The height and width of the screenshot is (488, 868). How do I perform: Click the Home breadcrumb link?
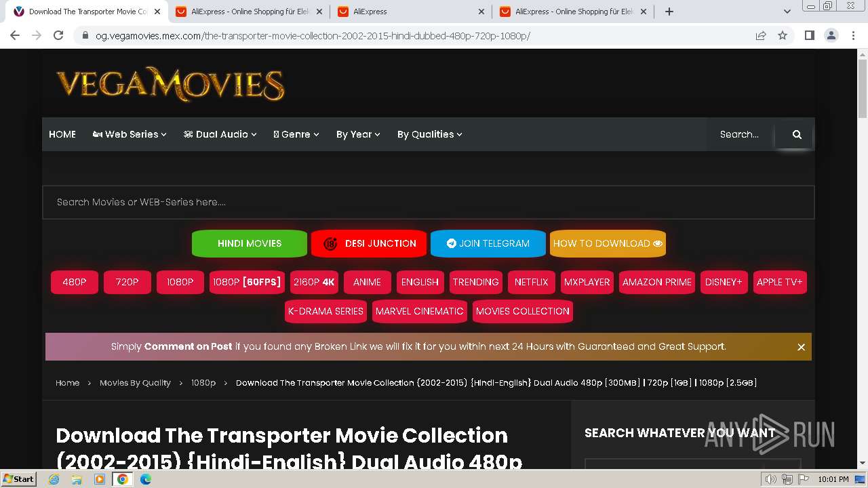(67, 383)
